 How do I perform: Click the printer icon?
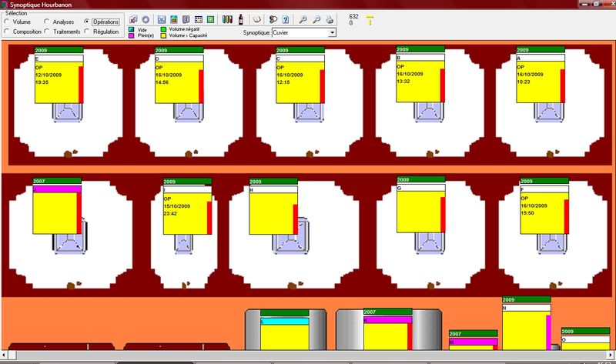pos(330,18)
